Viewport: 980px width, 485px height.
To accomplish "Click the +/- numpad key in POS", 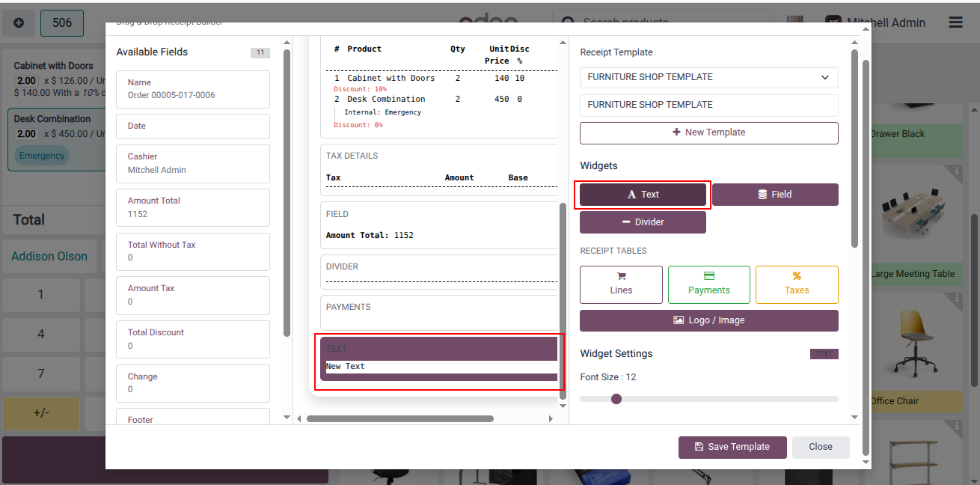I will point(41,413).
